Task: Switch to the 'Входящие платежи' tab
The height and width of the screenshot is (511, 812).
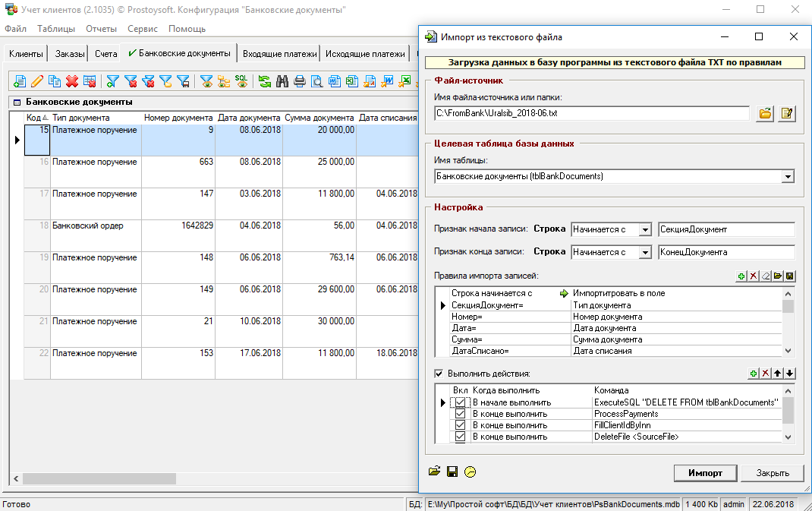Action: pyautogui.click(x=279, y=54)
